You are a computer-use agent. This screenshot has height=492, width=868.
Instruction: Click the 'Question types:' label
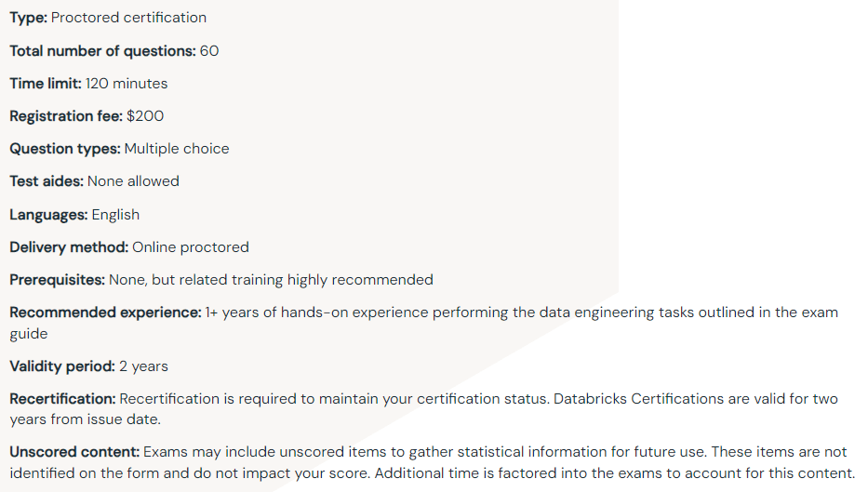tap(65, 149)
